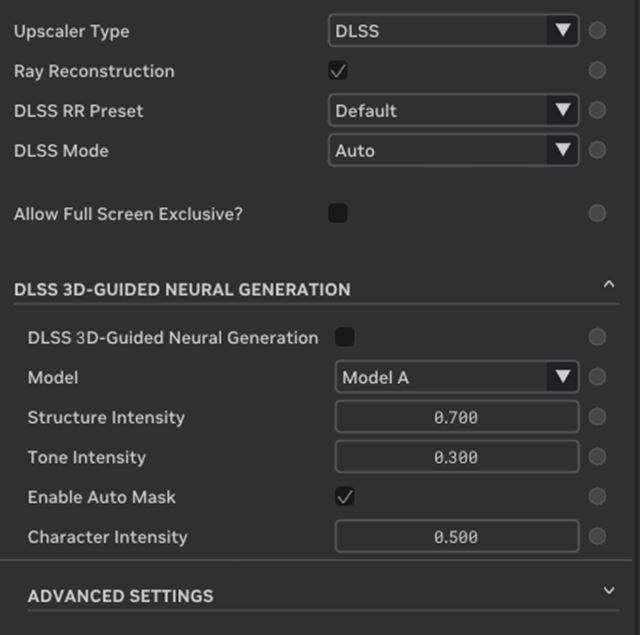
Task: Click the Tone Intensity value field
Action: [457, 457]
